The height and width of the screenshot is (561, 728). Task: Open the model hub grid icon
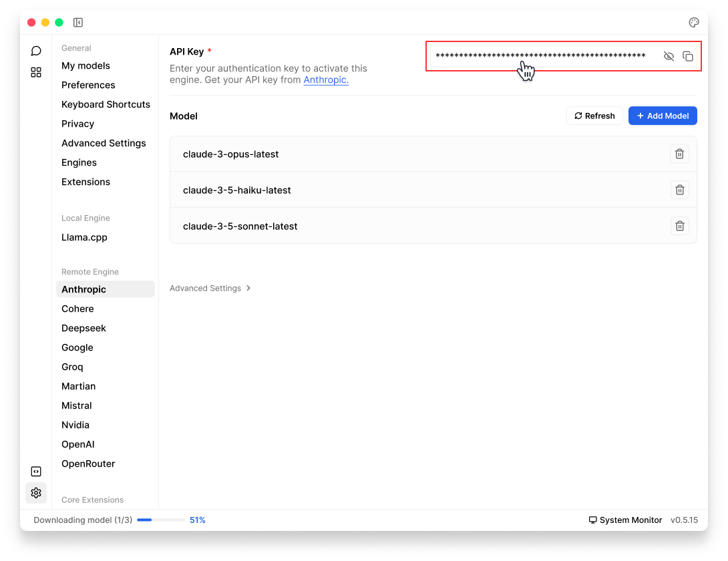(x=36, y=72)
